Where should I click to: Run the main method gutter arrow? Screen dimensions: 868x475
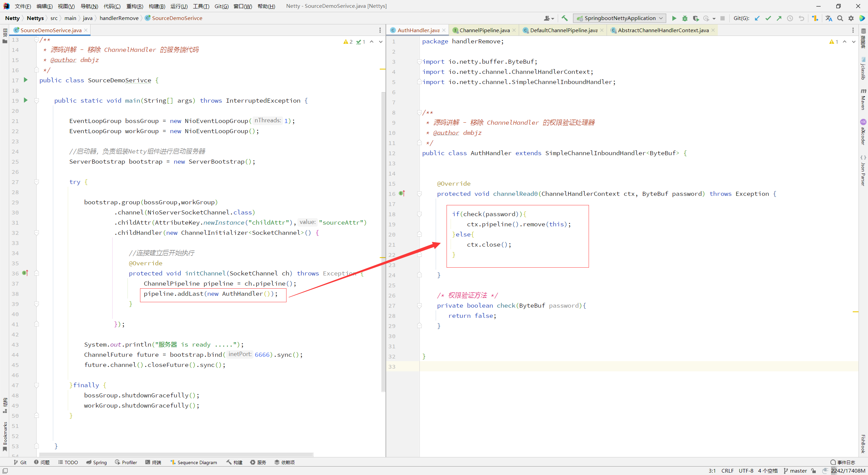[25, 100]
